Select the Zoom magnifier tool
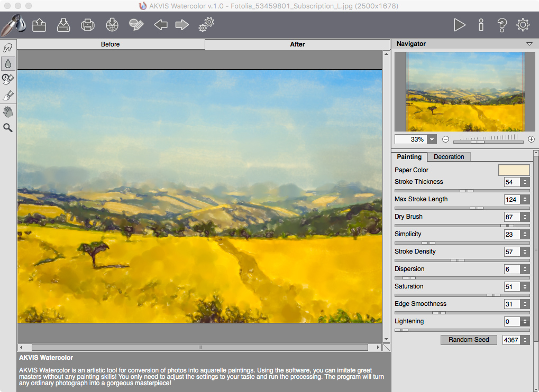This screenshot has height=392, width=539. 8,127
